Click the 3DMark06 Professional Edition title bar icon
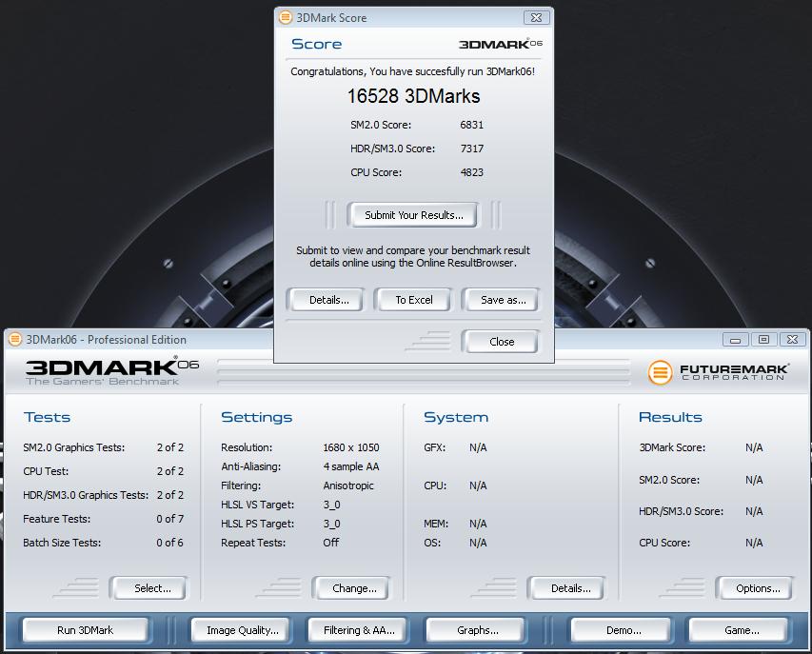The width and height of the screenshot is (812, 654). click(x=15, y=340)
